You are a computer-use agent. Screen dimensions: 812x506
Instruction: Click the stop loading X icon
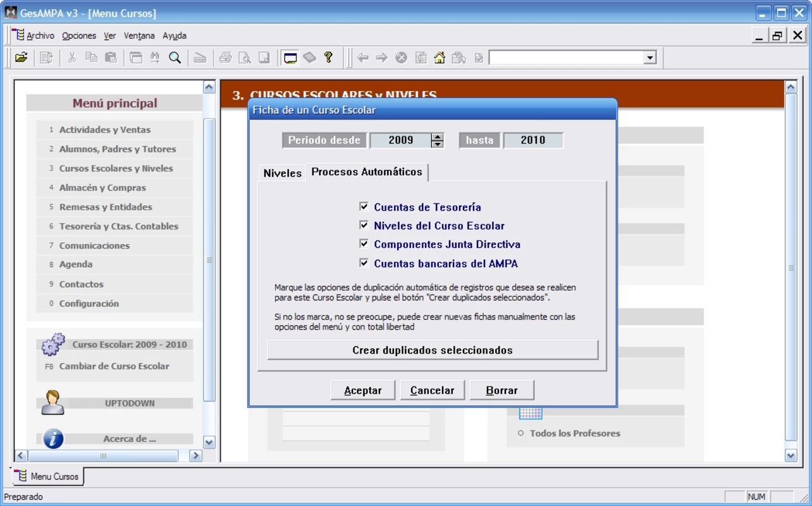point(402,58)
